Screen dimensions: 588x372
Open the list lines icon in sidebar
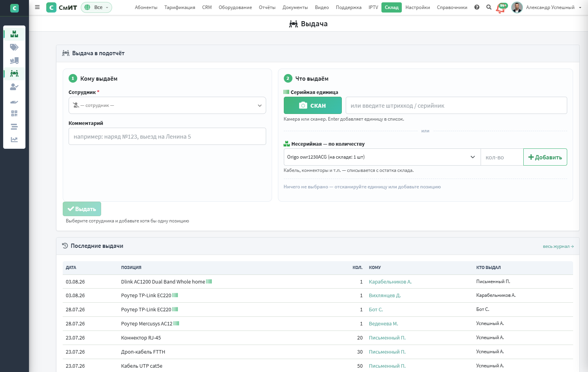(x=14, y=126)
